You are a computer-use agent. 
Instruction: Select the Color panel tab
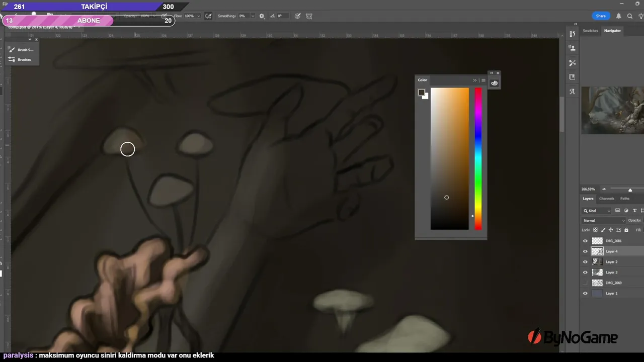point(423,80)
